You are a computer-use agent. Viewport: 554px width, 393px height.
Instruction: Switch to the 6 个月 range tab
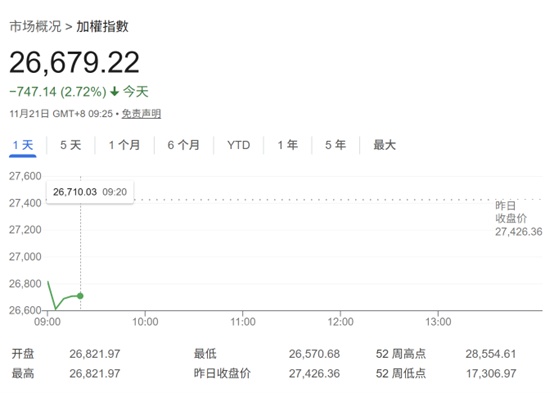[x=184, y=145]
